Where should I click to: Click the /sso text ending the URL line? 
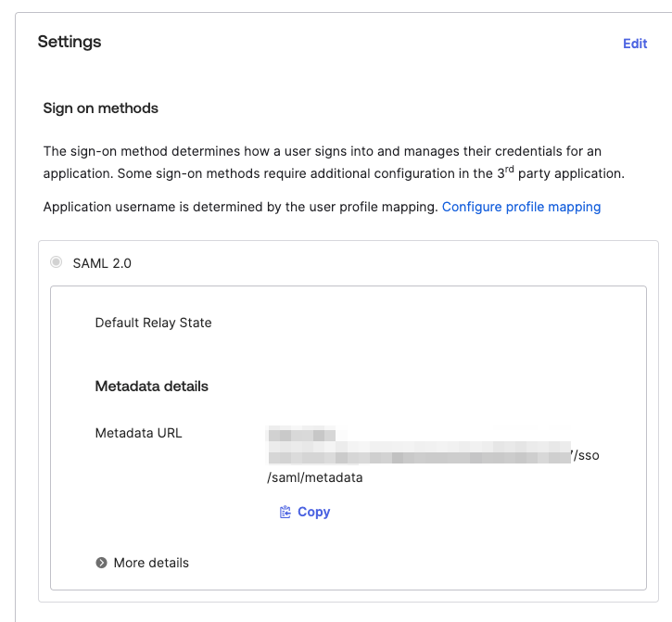pos(588,455)
